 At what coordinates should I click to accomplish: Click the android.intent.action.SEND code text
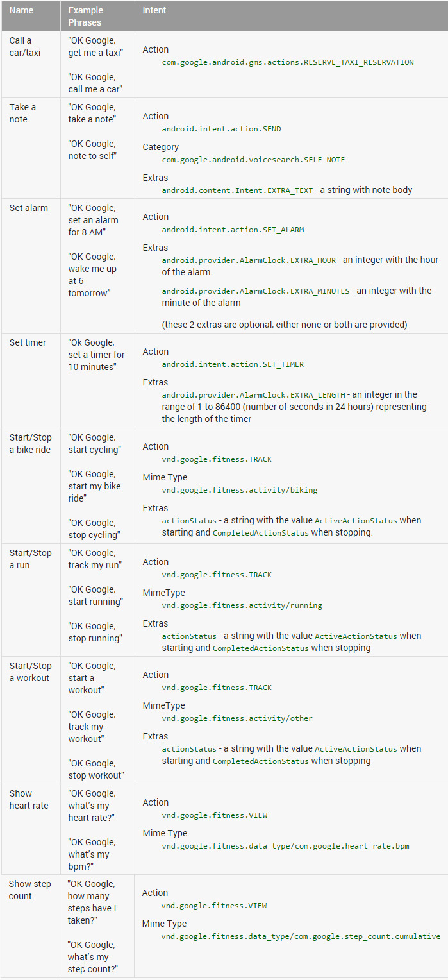[x=221, y=129]
